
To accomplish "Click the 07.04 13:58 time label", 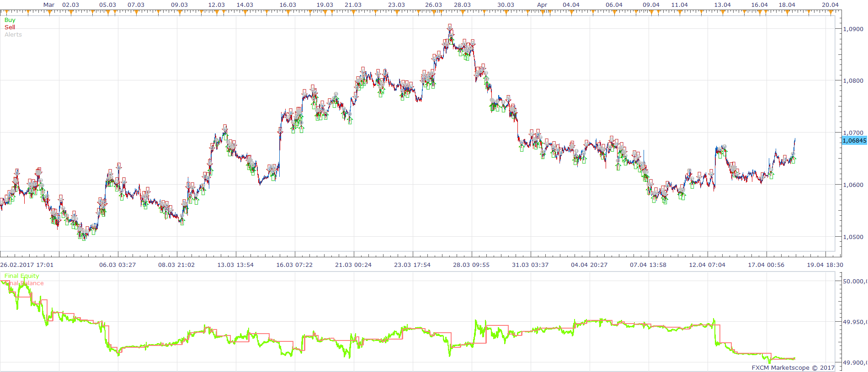I will pos(648,265).
